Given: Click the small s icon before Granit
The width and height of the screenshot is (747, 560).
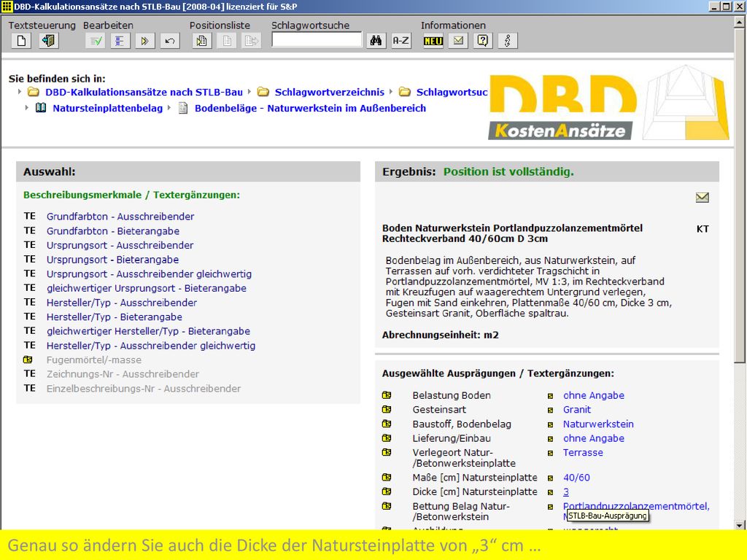Looking at the screenshot, I should (550, 410).
